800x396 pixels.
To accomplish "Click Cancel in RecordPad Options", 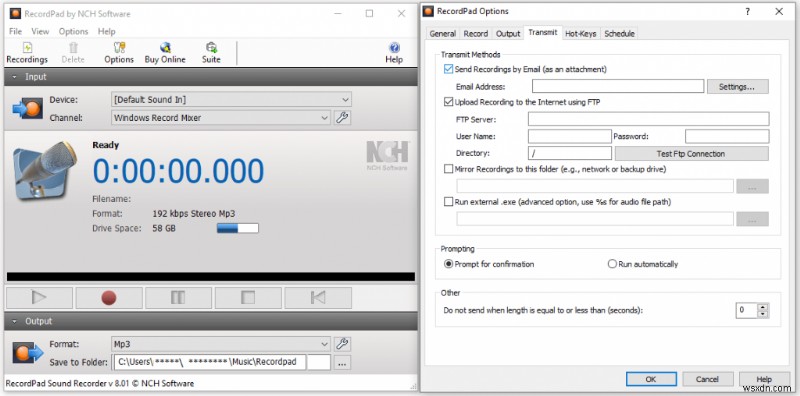I will click(707, 379).
